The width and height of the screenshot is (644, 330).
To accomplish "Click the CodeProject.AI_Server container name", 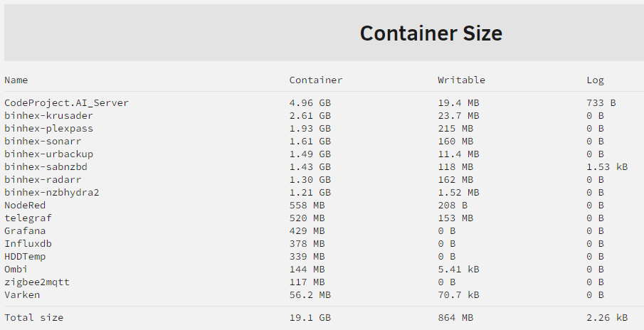I will (x=67, y=102).
